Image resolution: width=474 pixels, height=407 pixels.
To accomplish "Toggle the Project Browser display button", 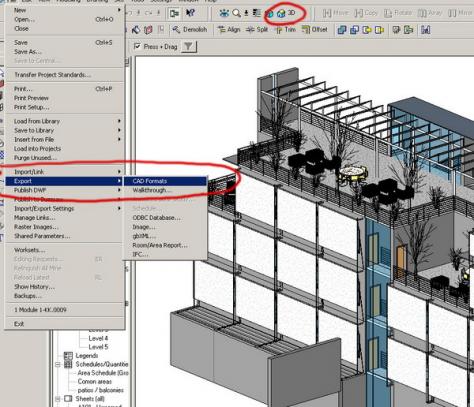I will (x=174, y=13).
